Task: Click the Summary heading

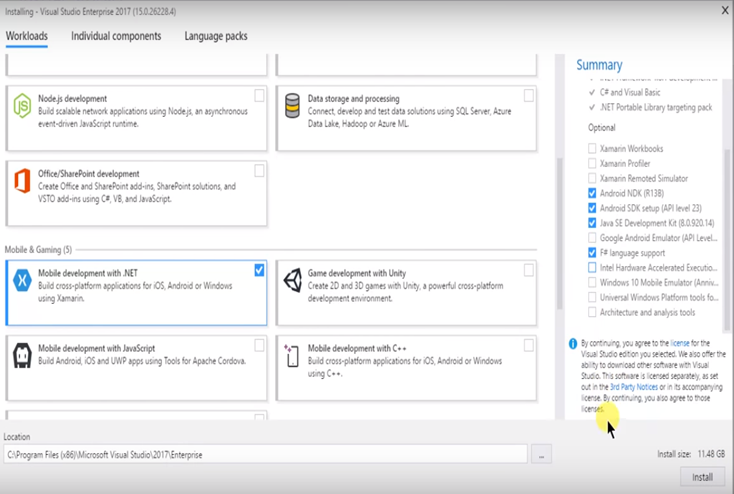Action: pos(599,65)
